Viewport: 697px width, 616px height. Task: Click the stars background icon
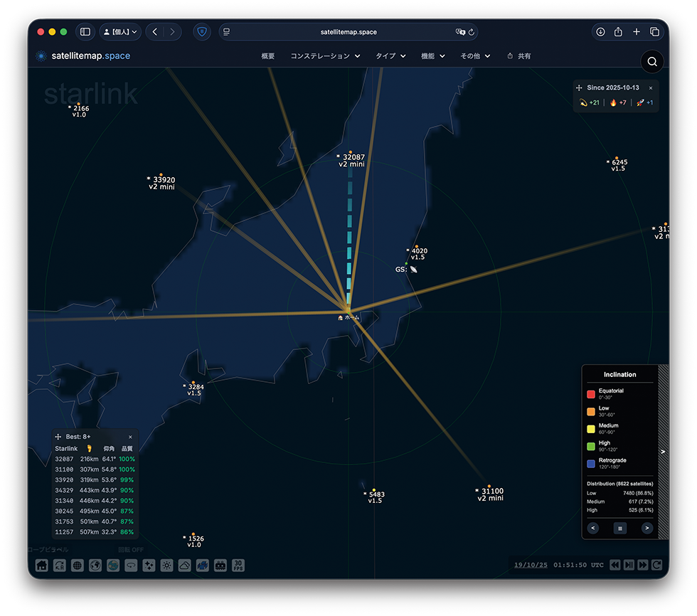pyautogui.click(x=149, y=565)
